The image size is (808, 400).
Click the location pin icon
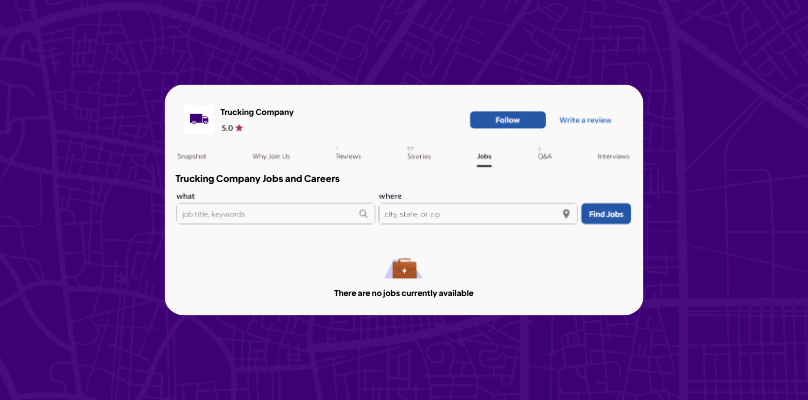(566, 214)
